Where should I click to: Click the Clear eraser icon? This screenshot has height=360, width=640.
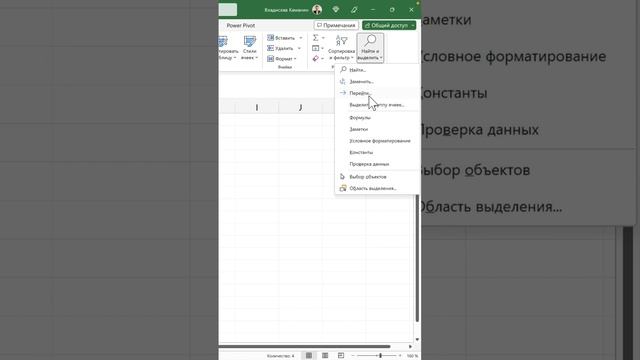click(316, 59)
